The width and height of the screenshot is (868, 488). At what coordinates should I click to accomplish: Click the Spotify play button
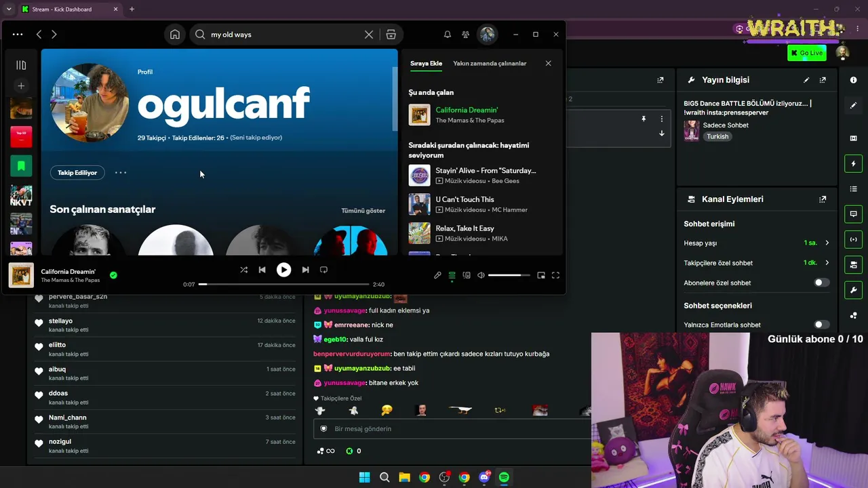tap(283, 270)
